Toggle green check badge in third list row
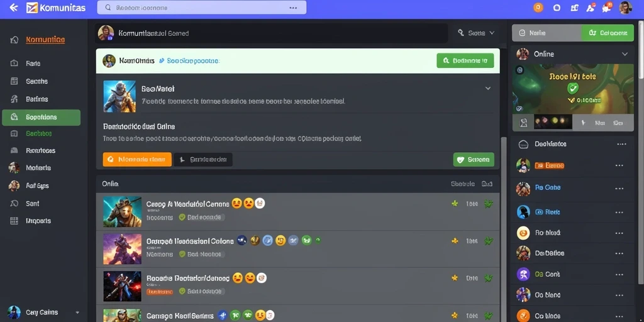644x322 pixels. coord(182,291)
